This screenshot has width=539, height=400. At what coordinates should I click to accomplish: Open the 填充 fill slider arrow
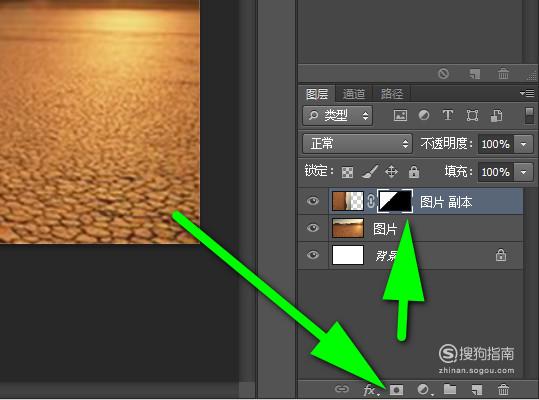(524, 172)
